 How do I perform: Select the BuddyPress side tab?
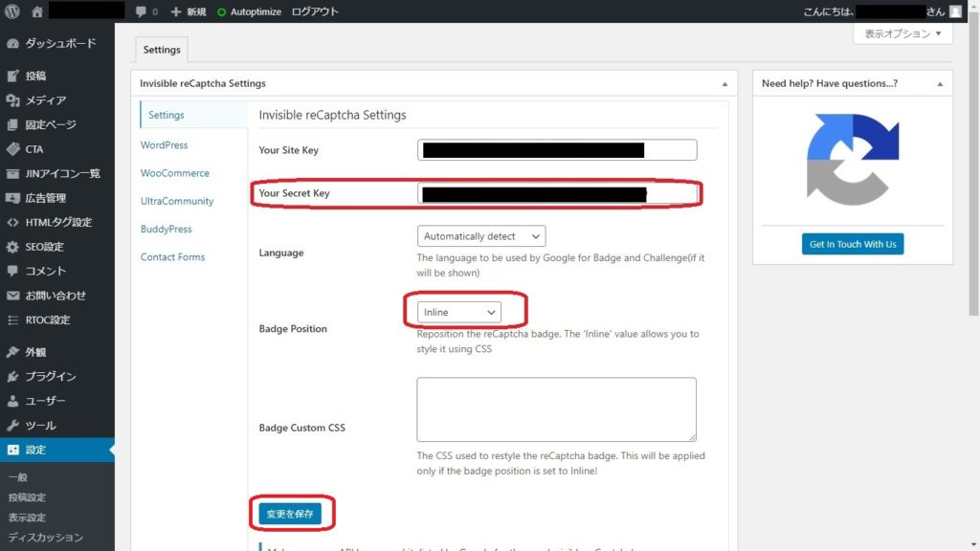tap(167, 230)
